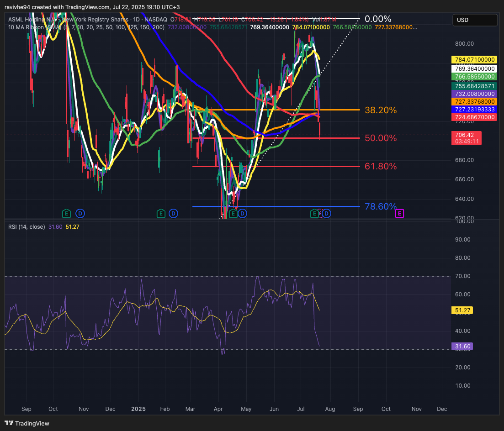
Task: Open the USD currency selector
Action: (475, 20)
